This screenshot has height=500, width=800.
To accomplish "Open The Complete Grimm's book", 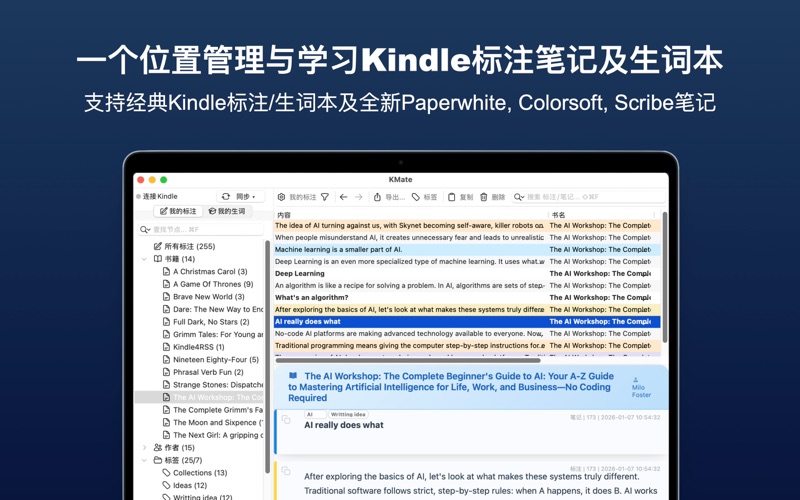I will [213, 410].
